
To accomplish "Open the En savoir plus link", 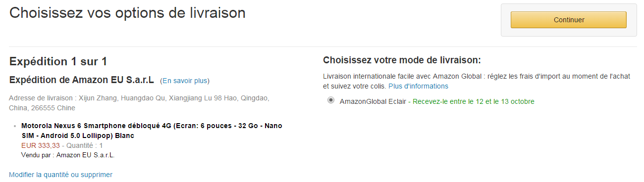I will pyautogui.click(x=185, y=81).
